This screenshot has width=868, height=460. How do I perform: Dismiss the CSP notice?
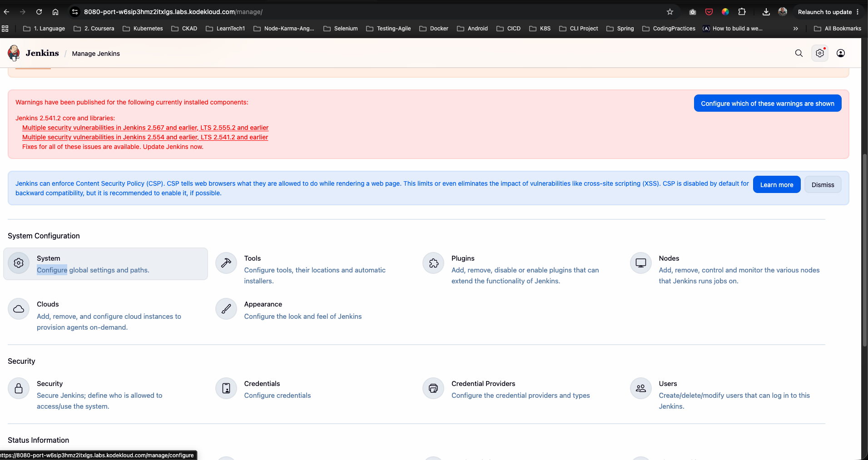tap(823, 184)
